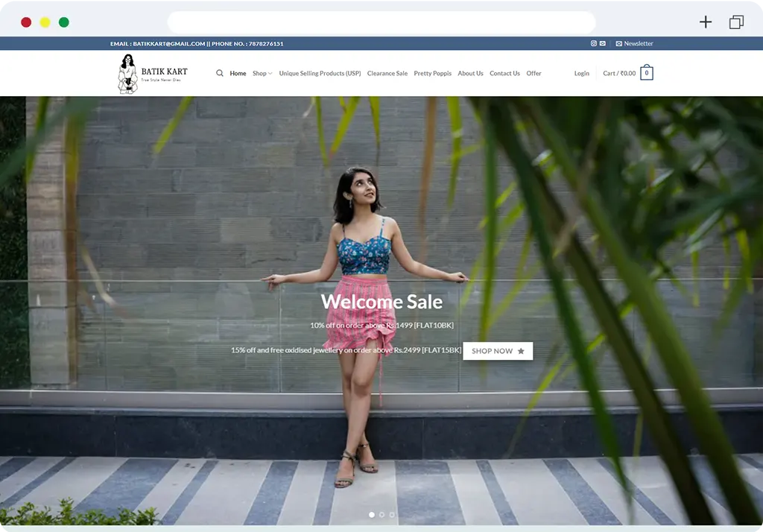Switch to second slide dot indicator
The width and height of the screenshot is (763, 532).
382,514
